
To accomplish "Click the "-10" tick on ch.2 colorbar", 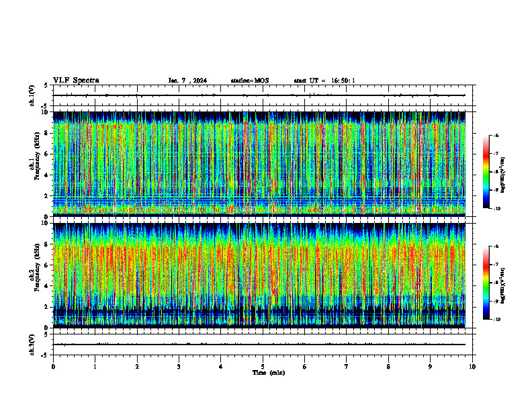I will [x=497, y=320].
